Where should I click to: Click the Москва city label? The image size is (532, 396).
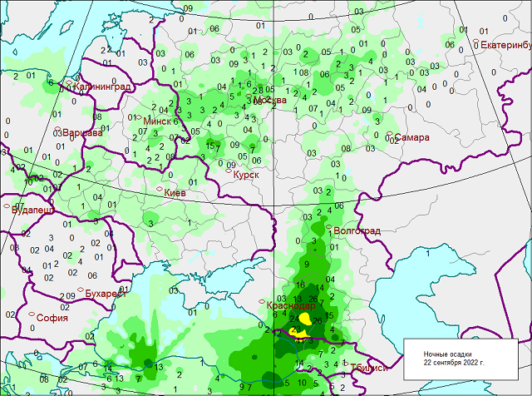[270, 101]
